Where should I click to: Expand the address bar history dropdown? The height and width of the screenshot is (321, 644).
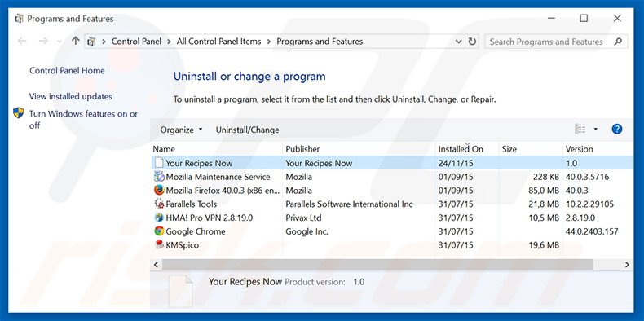(459, 42)
